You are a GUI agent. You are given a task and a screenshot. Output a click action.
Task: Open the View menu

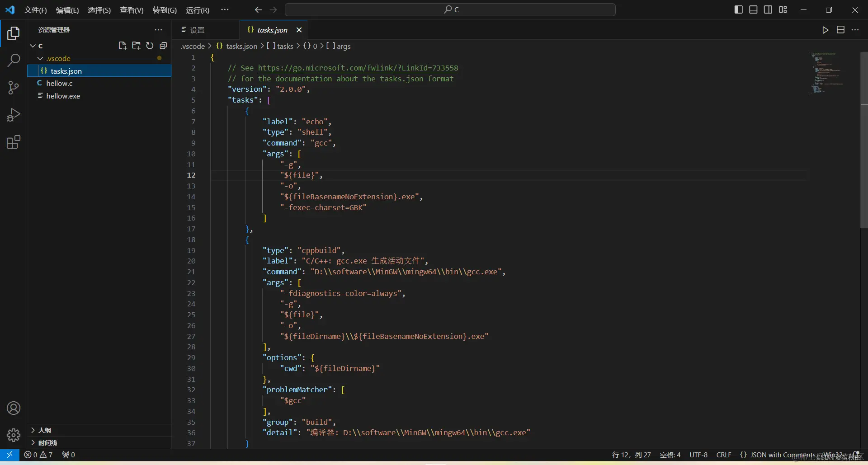pos(132,10)
